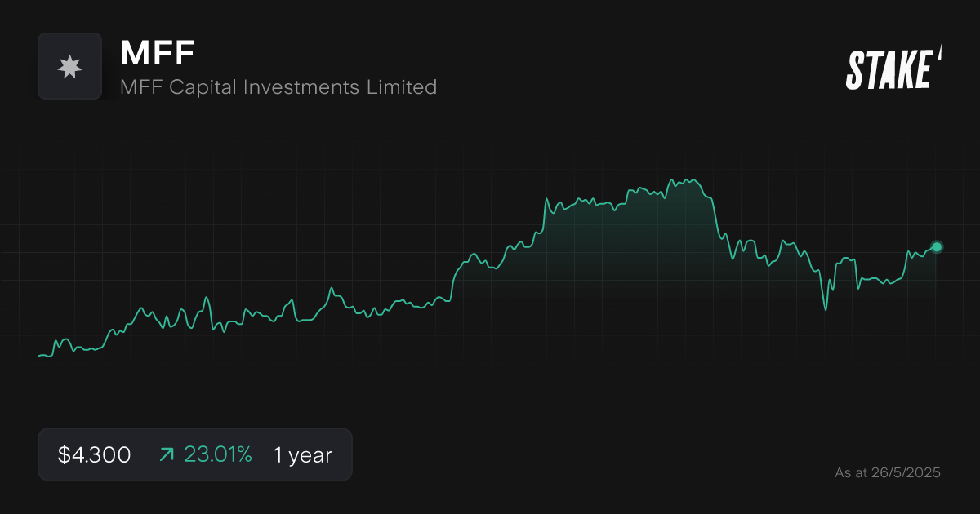Expand the $4.300 price details
980x514 pixels.
click(x=92, y=454)
